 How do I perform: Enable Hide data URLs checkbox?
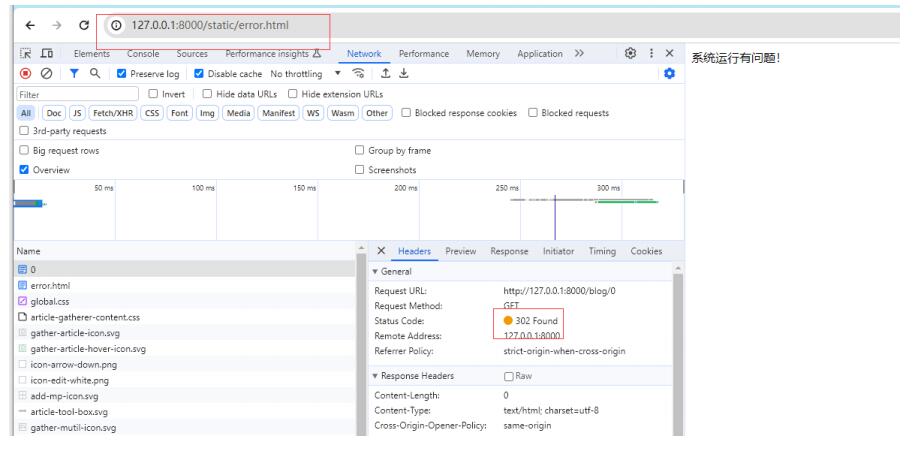click(x=207, y=93)
